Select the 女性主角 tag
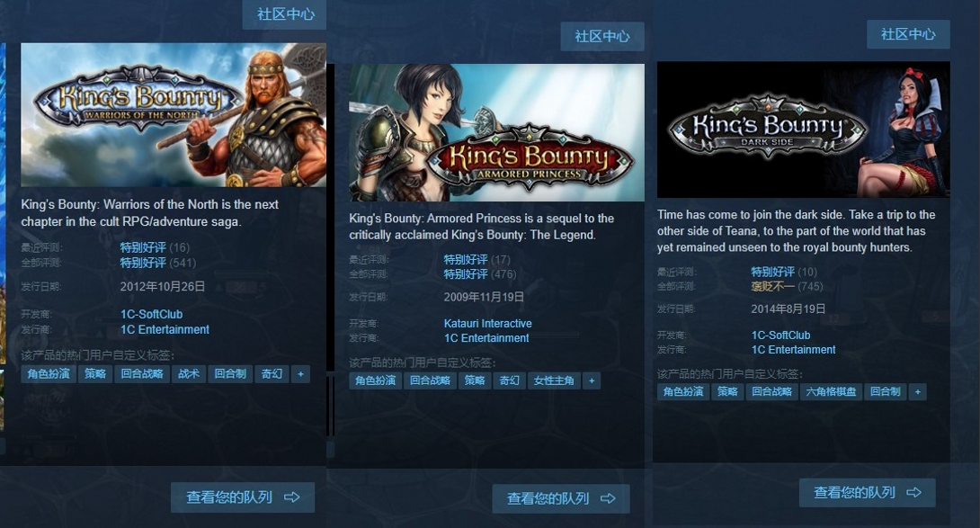The image size is (980, 528). [x=554, y=380]
